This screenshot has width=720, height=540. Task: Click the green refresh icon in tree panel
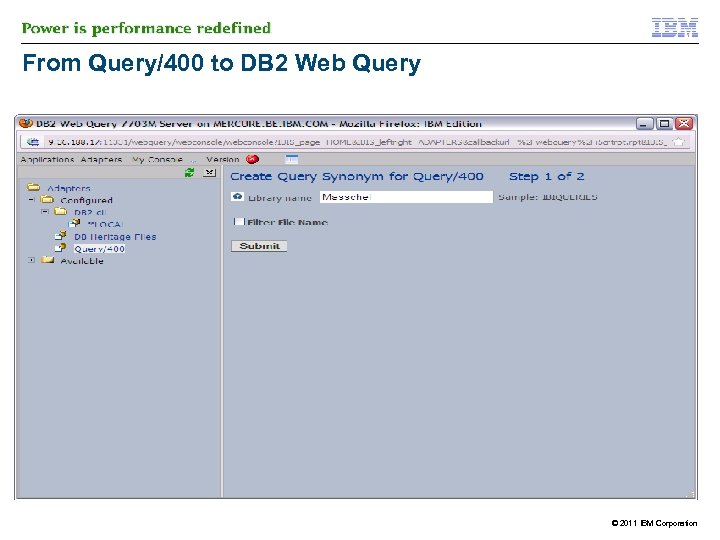189,173
